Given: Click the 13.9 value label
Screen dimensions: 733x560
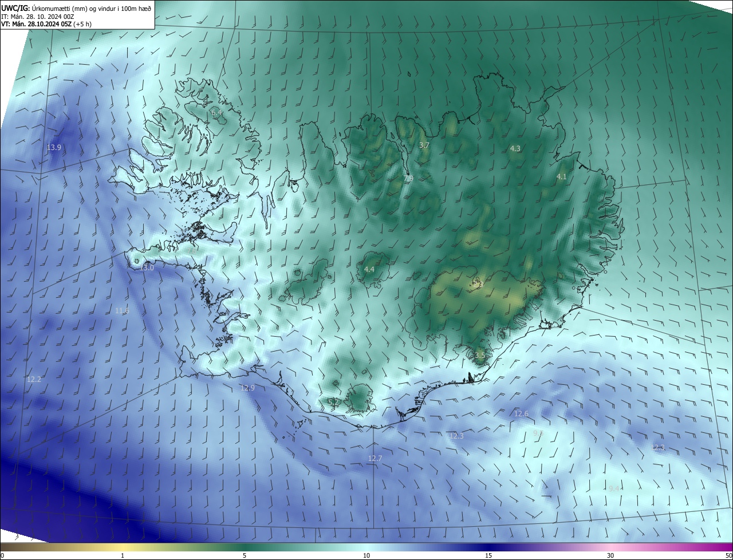Looking at the screenshot, I should point(54,147).
